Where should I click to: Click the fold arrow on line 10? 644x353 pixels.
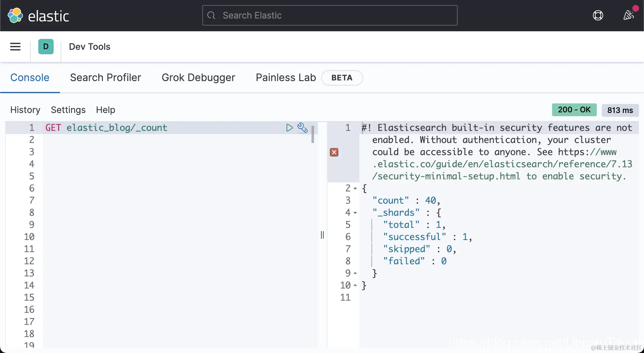[355, 285]
